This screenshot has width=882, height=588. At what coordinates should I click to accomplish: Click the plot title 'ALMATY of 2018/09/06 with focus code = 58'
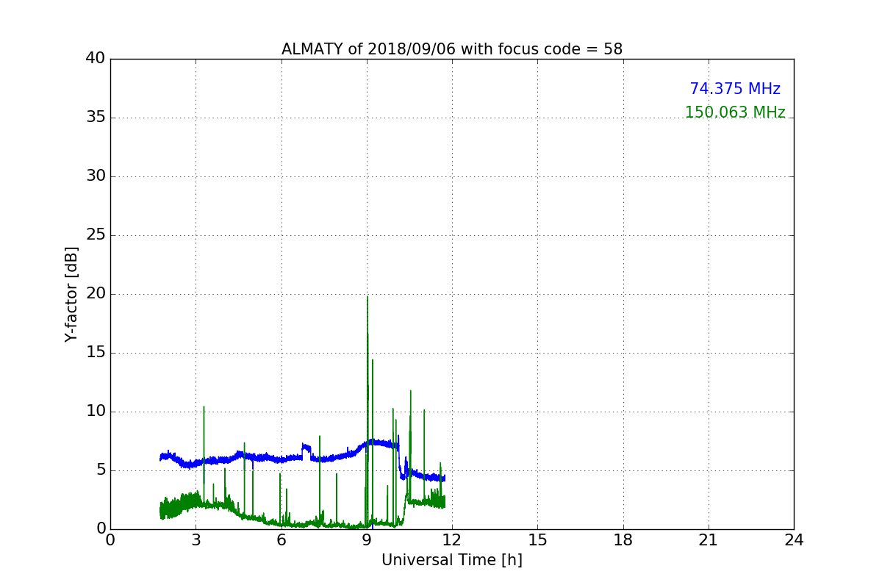(x=452, y=49)
